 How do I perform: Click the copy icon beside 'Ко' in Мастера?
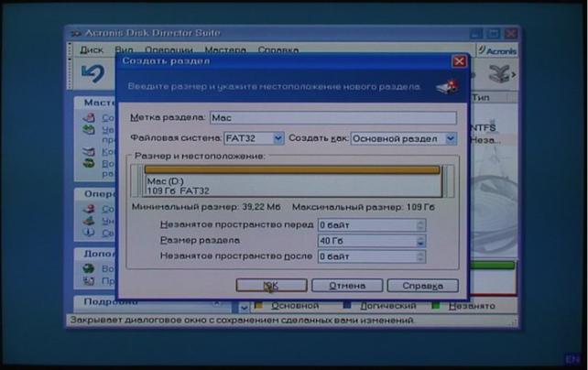(x=89, y=152)
